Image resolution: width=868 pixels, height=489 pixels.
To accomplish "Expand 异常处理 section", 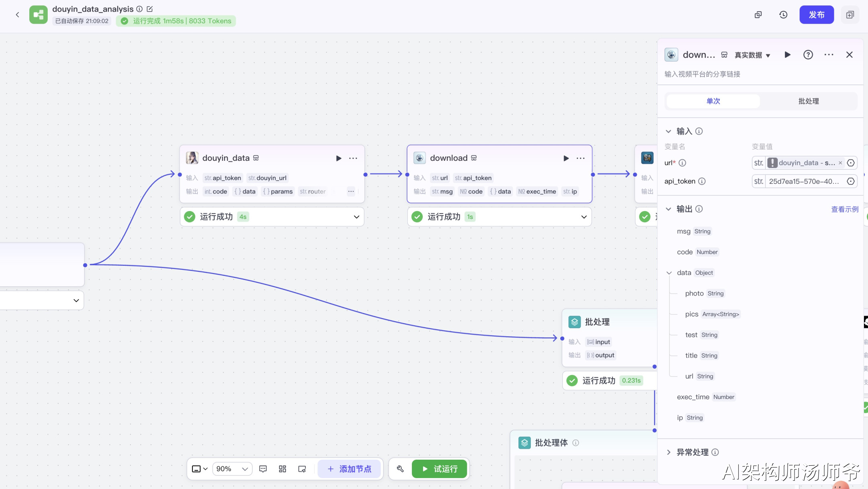I will point(669,452).
